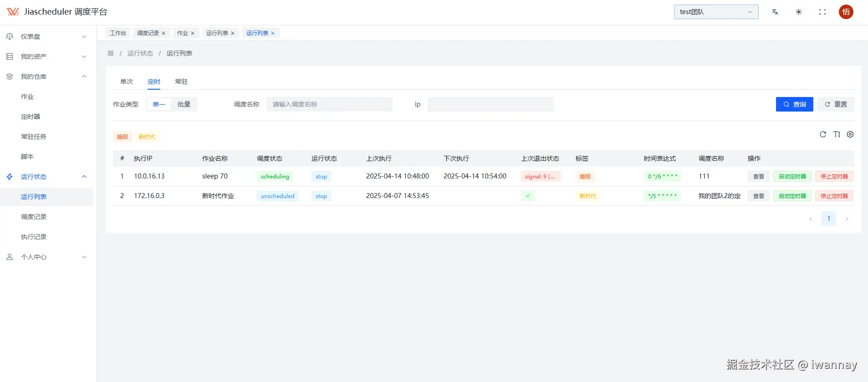This screenshot has width=868, height=382.
Task: Click the 172.16.0.3 IP cell
Action: 149,196
